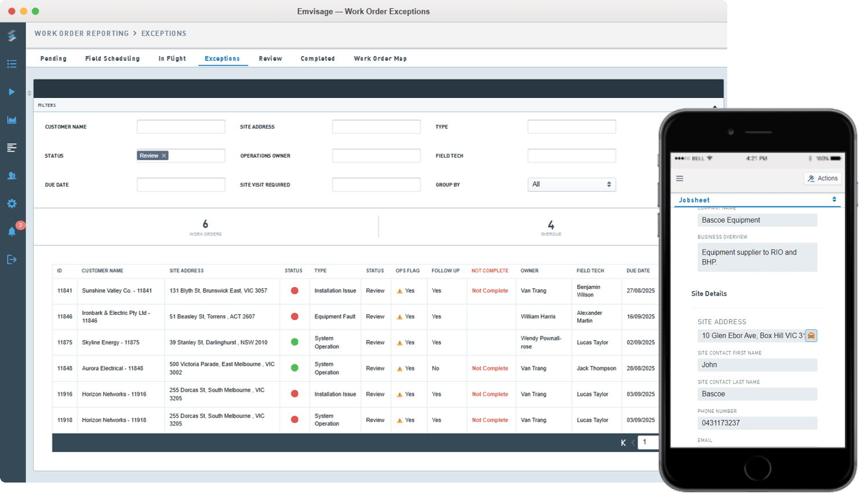Screen dimensions: 868x504
Task: Remove the Review status filter chip
Action: 164,155
